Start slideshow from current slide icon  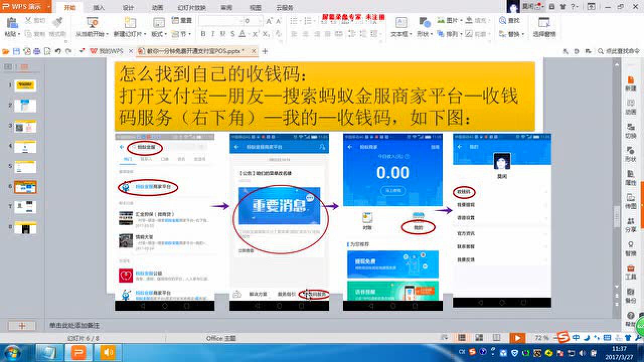click(92, 23)
